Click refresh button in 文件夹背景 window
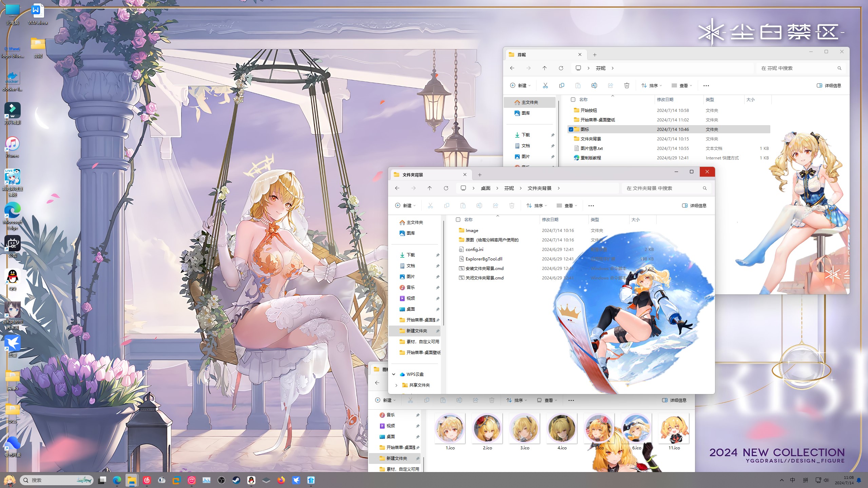868x488 pixels. click(446, 188)
